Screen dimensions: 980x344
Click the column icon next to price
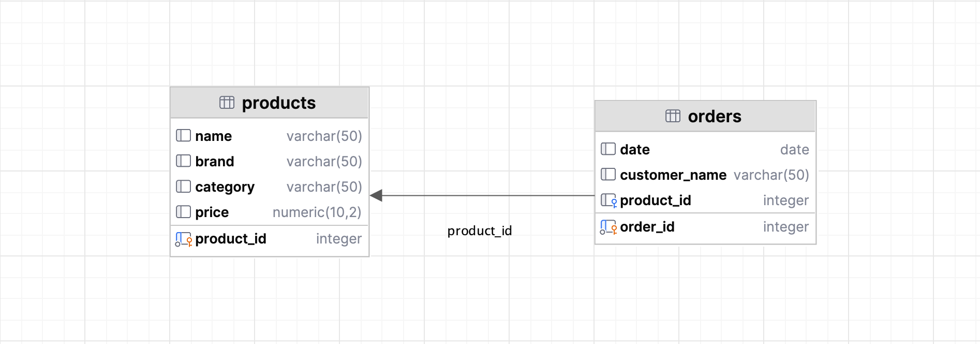click(183, 212)
